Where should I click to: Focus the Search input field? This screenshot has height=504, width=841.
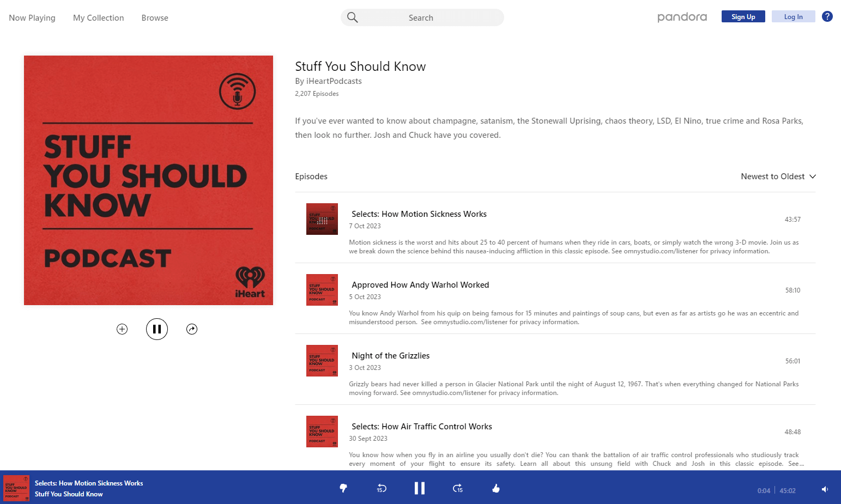point(422,17)
